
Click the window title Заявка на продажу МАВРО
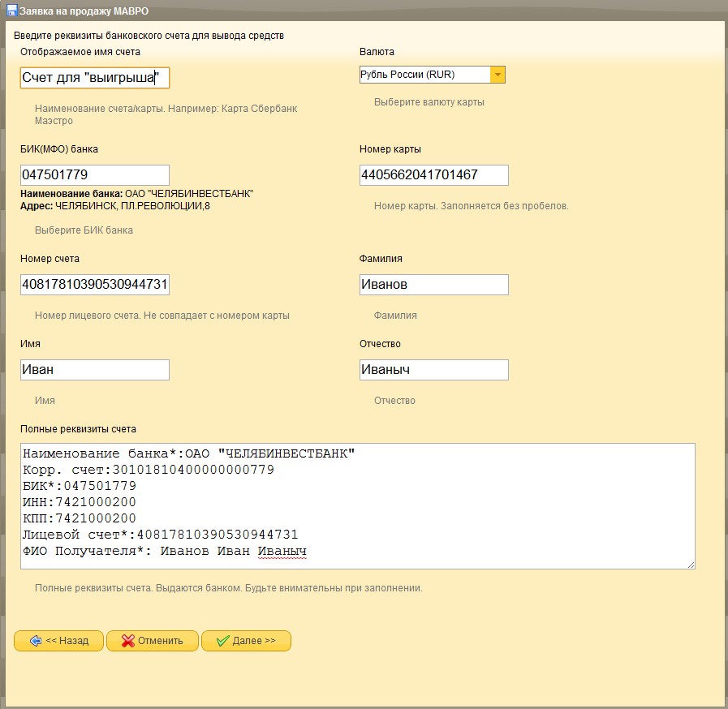[x=84, y=11]
